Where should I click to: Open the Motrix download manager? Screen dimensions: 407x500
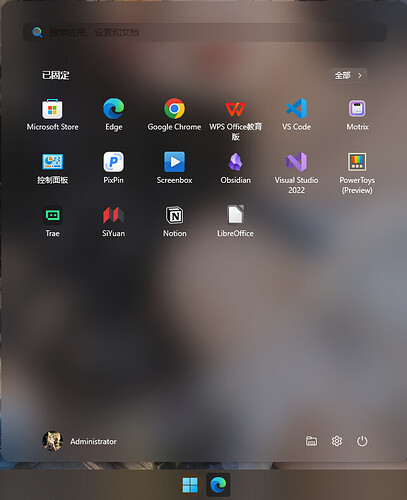(x=357, y=115)
